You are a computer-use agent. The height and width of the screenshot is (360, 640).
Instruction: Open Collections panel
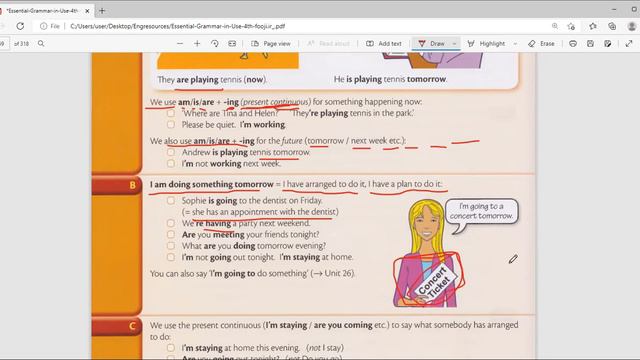pos(612,26)
